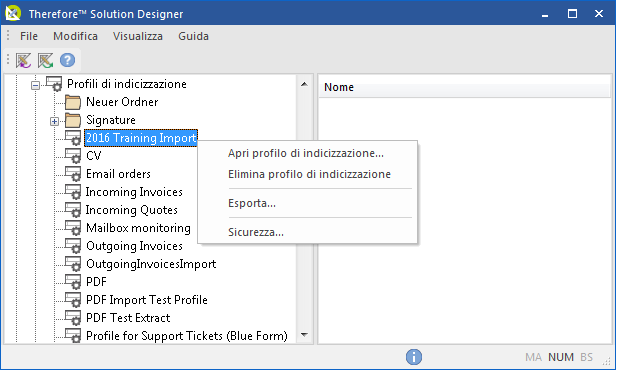Image resolution: width=617 pixels, height=371 pixels.
Task: Open the File menu
Action: tap(29, 36)
